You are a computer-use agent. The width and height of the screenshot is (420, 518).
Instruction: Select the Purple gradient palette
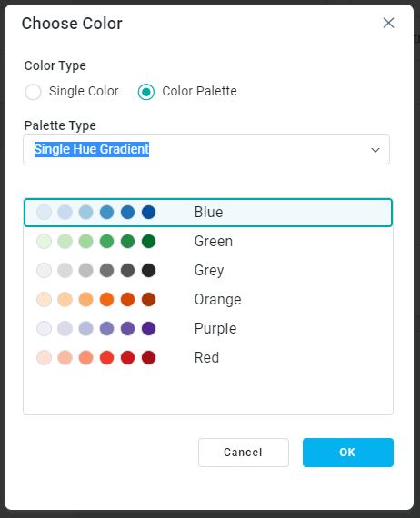[x=208, y=329]
